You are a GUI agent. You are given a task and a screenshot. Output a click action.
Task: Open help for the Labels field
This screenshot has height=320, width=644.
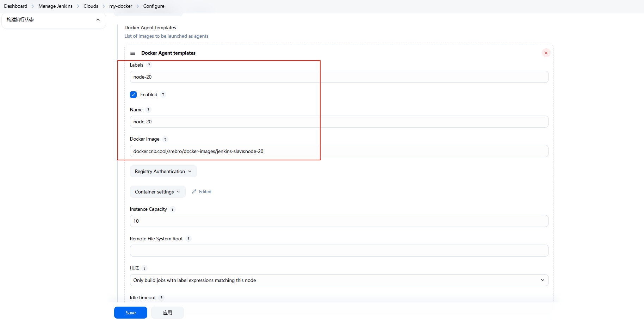(149, 65)
